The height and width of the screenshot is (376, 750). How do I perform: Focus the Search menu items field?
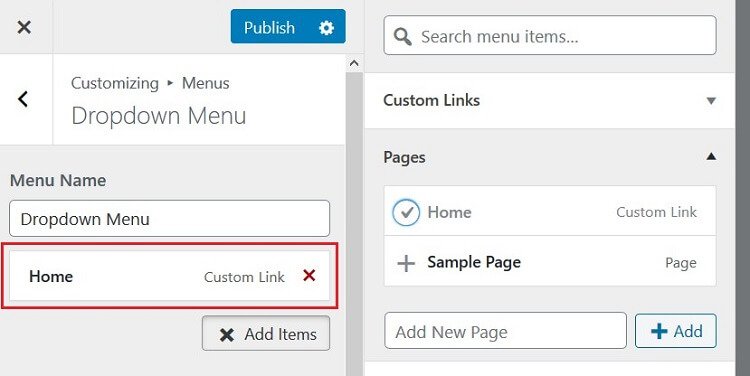(550, 35)
